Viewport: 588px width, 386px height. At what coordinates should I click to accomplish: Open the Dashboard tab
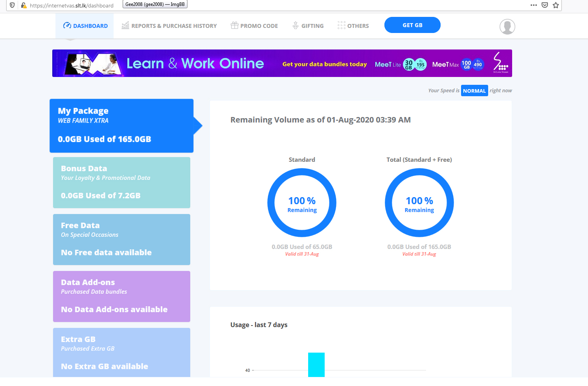[x=85, y=26]
